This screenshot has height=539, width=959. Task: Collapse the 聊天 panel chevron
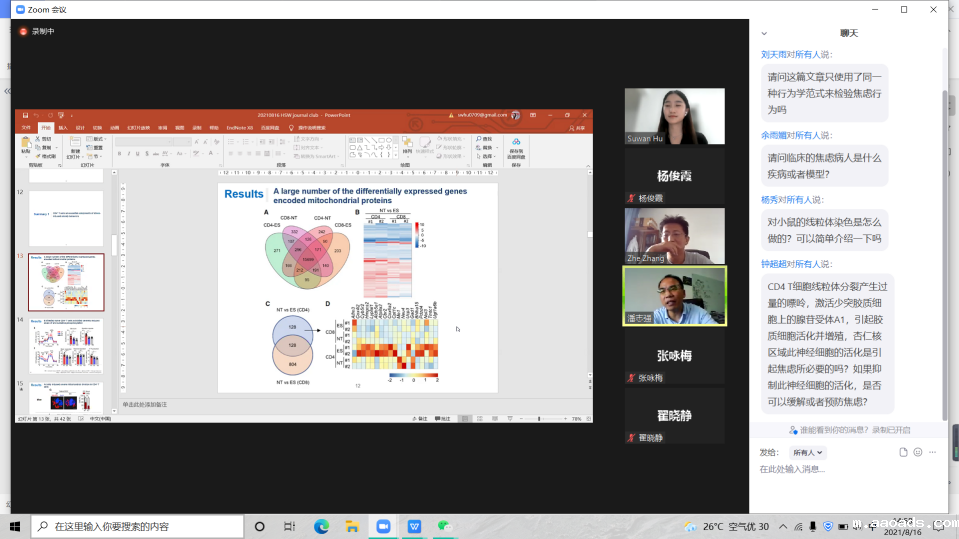coord(764,33)
